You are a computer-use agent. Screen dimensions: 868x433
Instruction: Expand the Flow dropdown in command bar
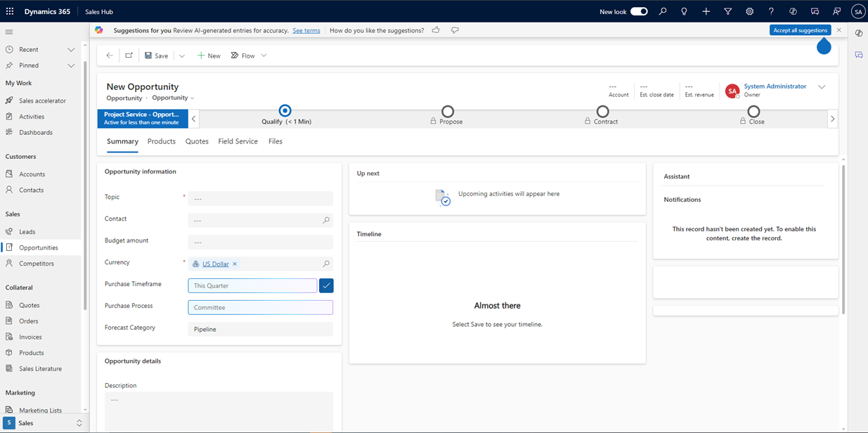(x=264, y=55)
